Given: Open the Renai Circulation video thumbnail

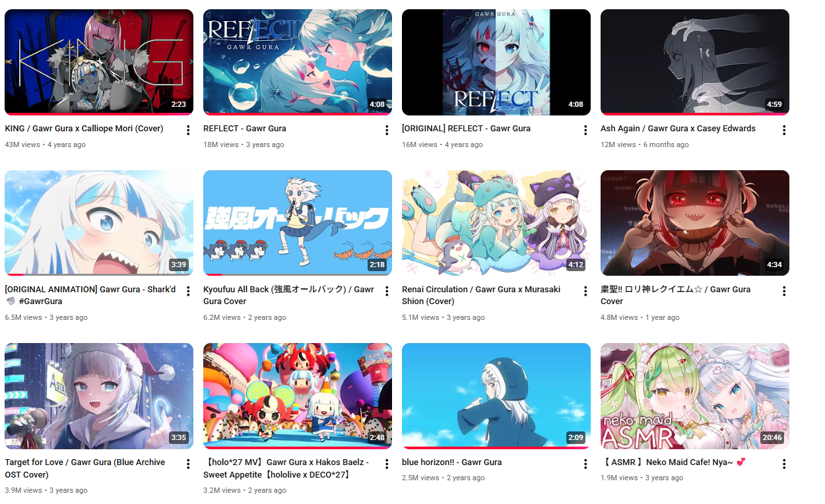Looking at the screenshot, I should pyautogui.click(x=496, y=222).
